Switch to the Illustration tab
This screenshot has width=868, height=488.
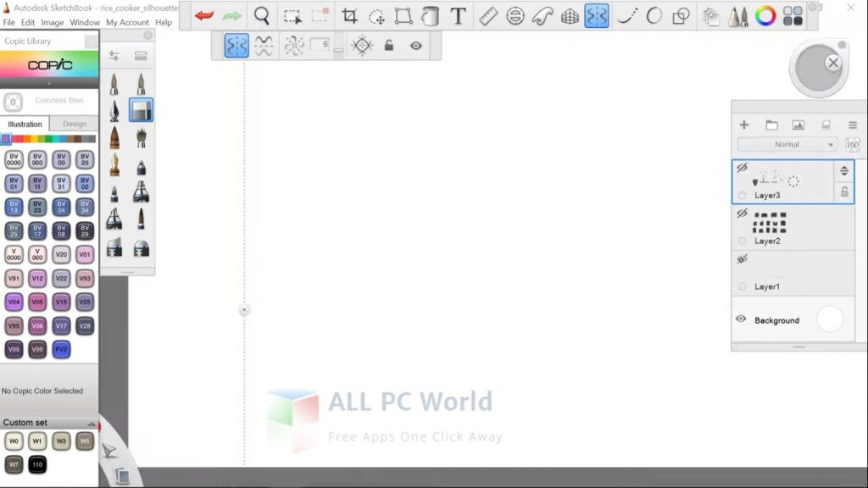(25, 124)
